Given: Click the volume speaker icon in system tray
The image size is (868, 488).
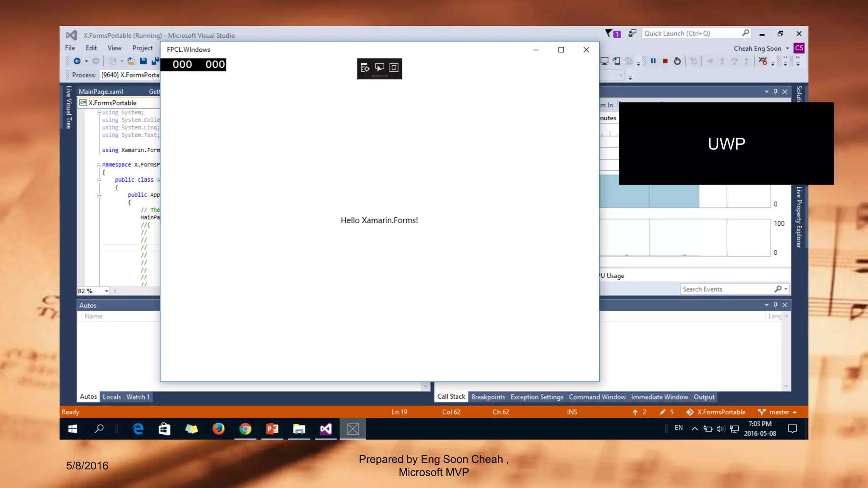Looking at the screenshot, I should coord(721,429).
